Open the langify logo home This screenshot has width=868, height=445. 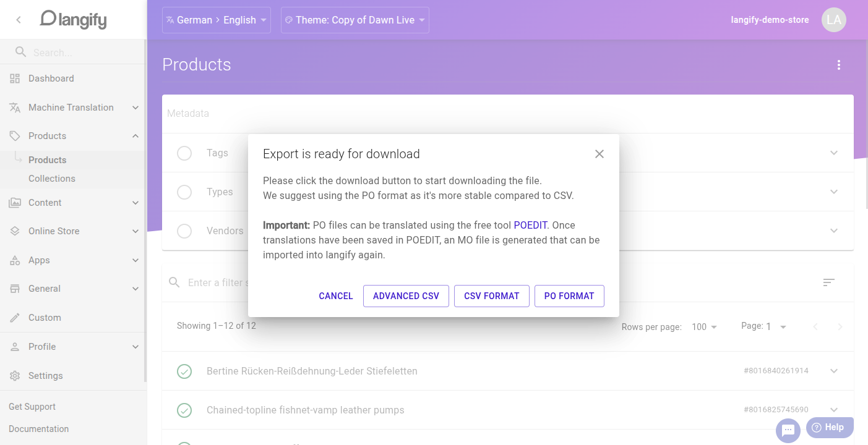[73, 20]
